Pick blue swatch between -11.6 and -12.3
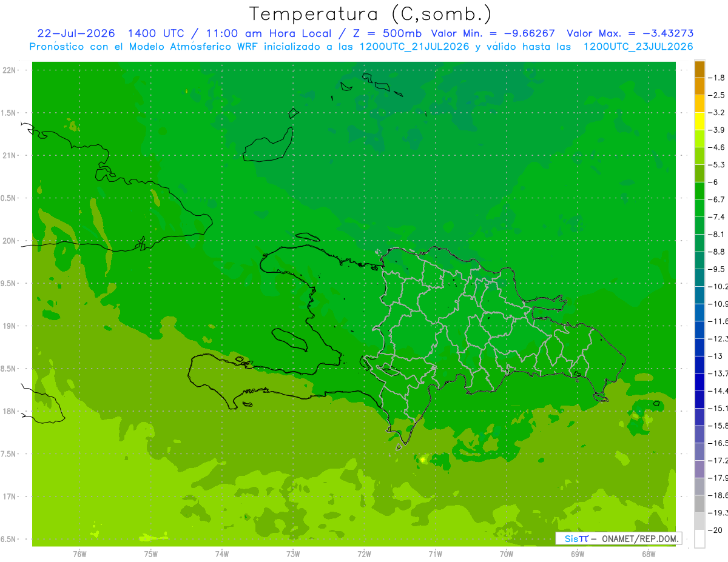This screenshot has height=562, width=728. (699, 330)
